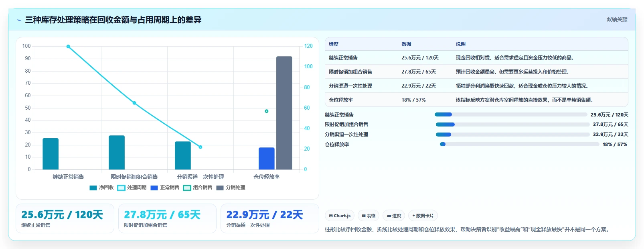The height and width of the screenshot is (249, 644).
Task: Click the teal bar for 继续正常销售
Action: [51, 154]
